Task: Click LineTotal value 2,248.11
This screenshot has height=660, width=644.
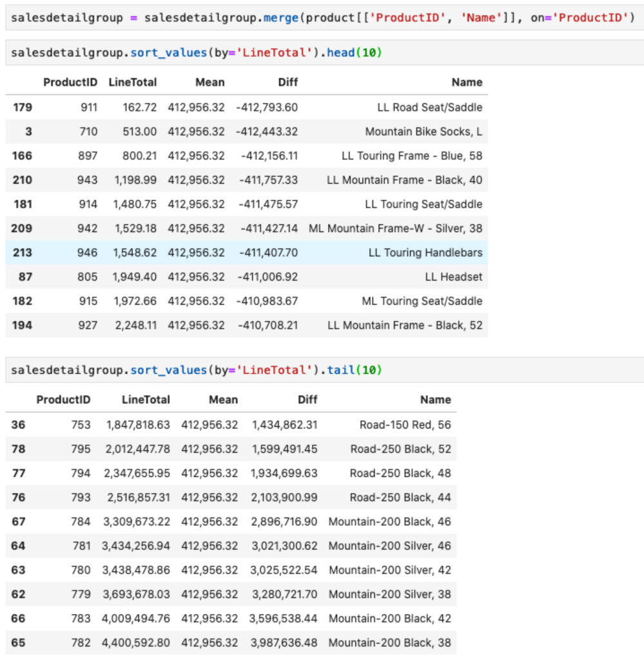Action: click(136, 325)
